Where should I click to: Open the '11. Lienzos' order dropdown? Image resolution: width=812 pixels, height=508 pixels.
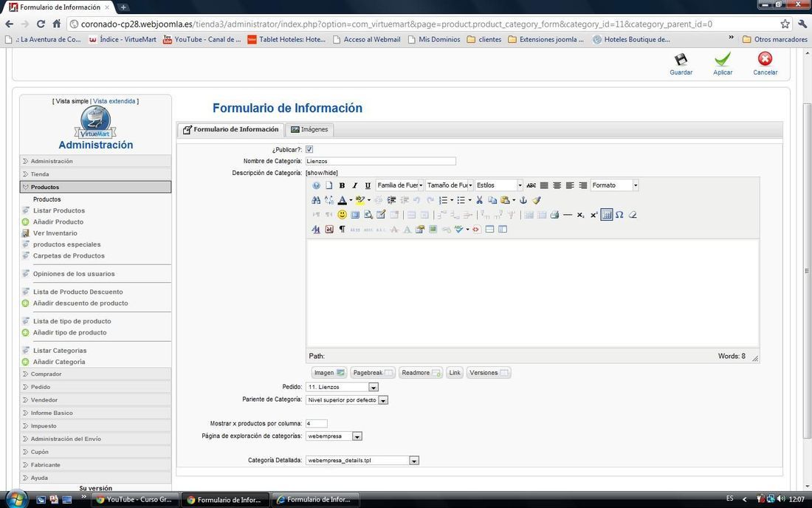coord(343,387)
